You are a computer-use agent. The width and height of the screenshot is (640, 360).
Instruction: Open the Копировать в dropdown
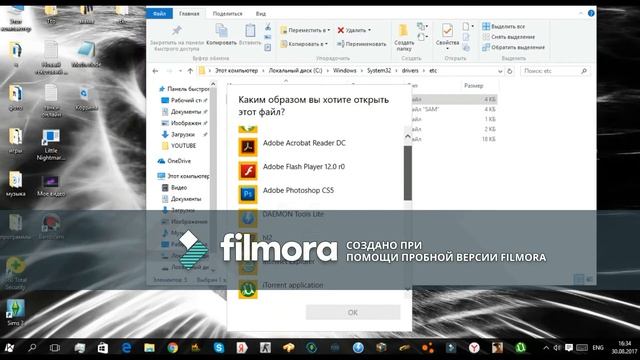[x=304, y=44]
